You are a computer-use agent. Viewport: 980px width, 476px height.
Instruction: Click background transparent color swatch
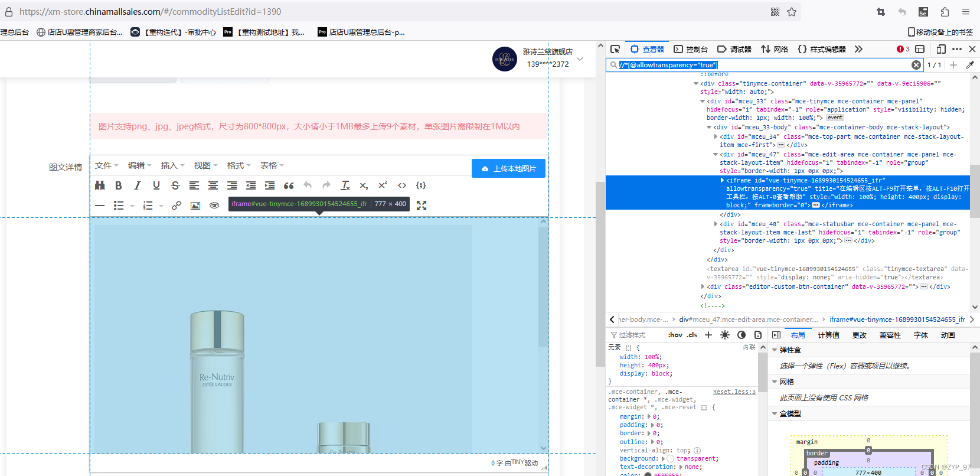pos(671,459)
